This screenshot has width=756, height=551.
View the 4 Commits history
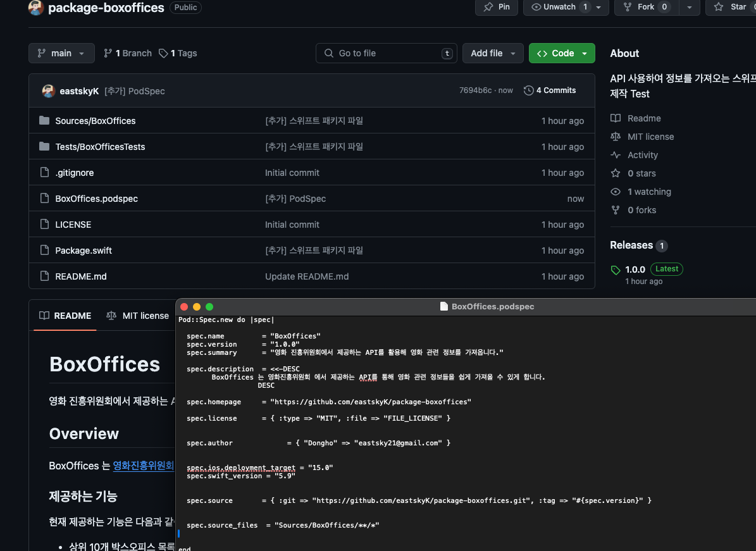click(x=550, y=90)
